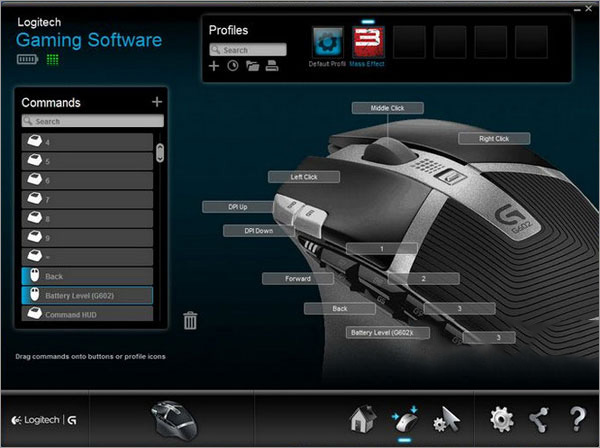Click the Commands list scrollbar handle

click(x=160, y=153)
